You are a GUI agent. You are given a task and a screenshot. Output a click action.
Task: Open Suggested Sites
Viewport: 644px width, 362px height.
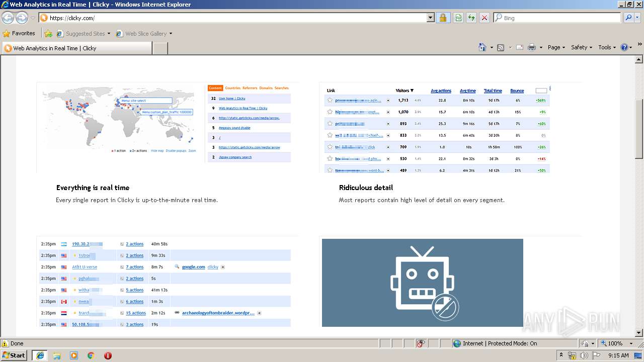(x=83, y=34)
